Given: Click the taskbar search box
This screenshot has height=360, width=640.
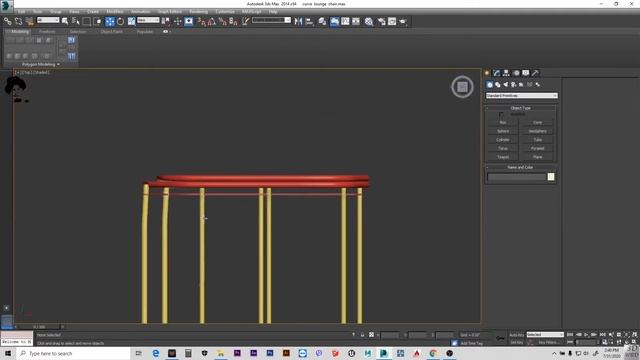Looking at the screenshot, I should point(73,353).
